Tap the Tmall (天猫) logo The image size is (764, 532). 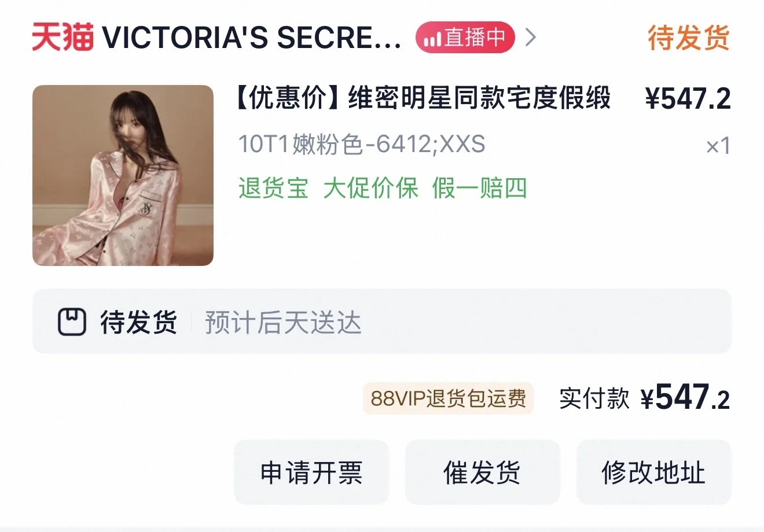(x=63, y=38)
